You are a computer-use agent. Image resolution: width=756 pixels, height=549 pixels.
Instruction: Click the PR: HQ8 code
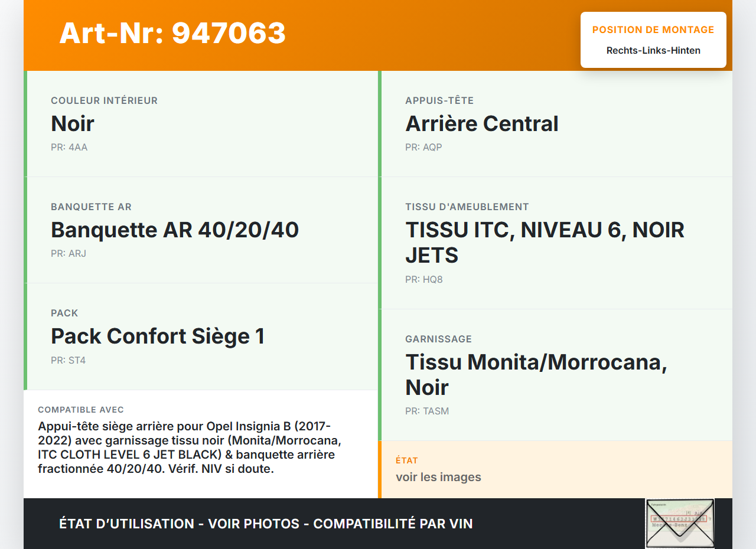[424, 280]
